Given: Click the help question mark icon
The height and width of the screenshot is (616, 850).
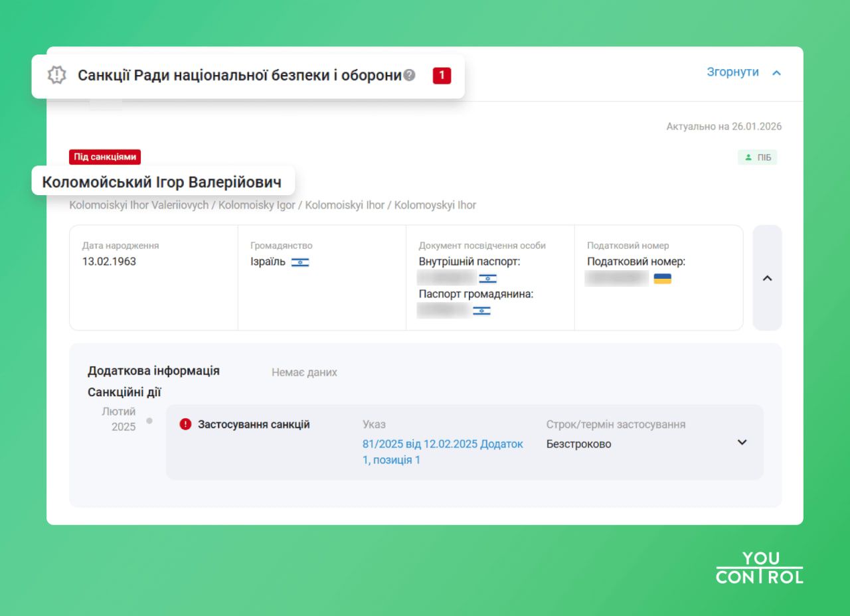Looking at the screenshot, I should point(410,75).
